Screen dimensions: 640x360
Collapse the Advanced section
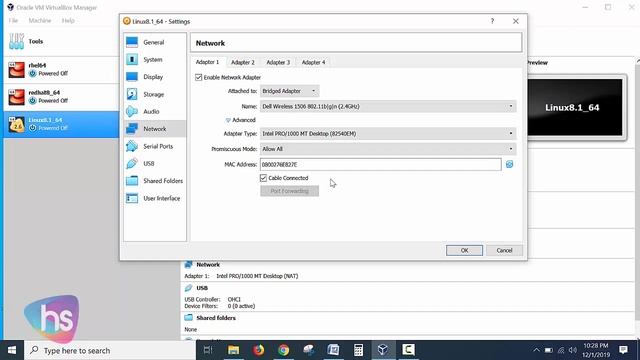pyautogui.click(x=240, y=120)
